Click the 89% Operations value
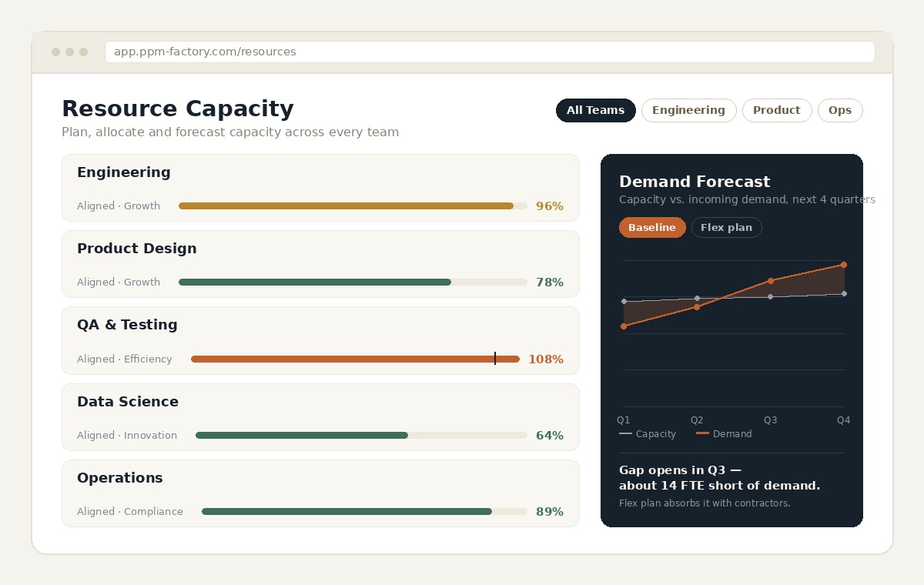Viewport: 924px width, 585px height. (550, 512)
